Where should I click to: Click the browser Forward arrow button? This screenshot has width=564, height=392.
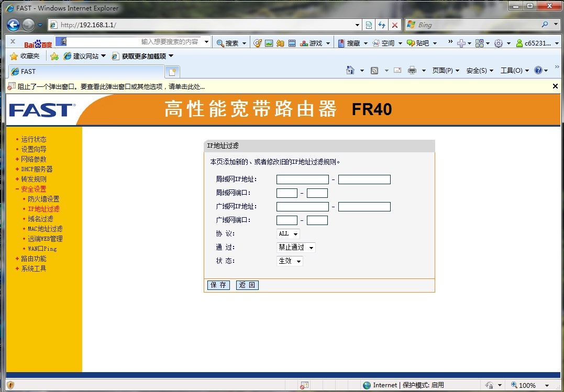(29, 25)
